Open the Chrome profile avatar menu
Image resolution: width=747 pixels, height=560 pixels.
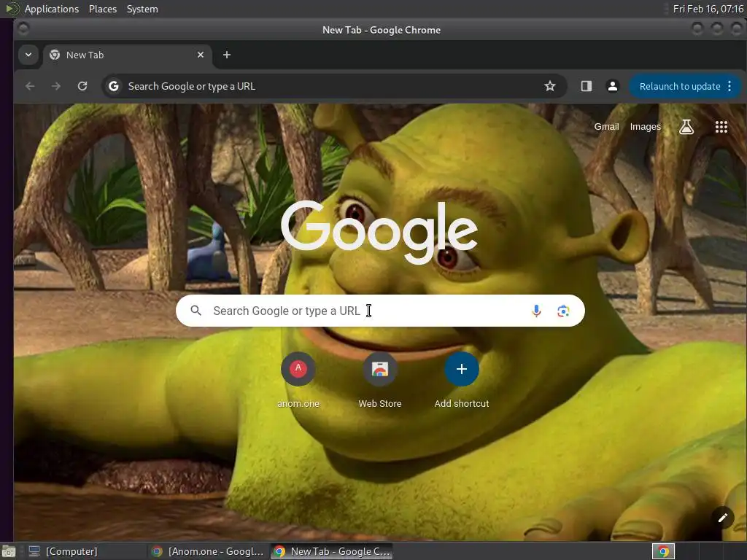click(x=613, y=86)
